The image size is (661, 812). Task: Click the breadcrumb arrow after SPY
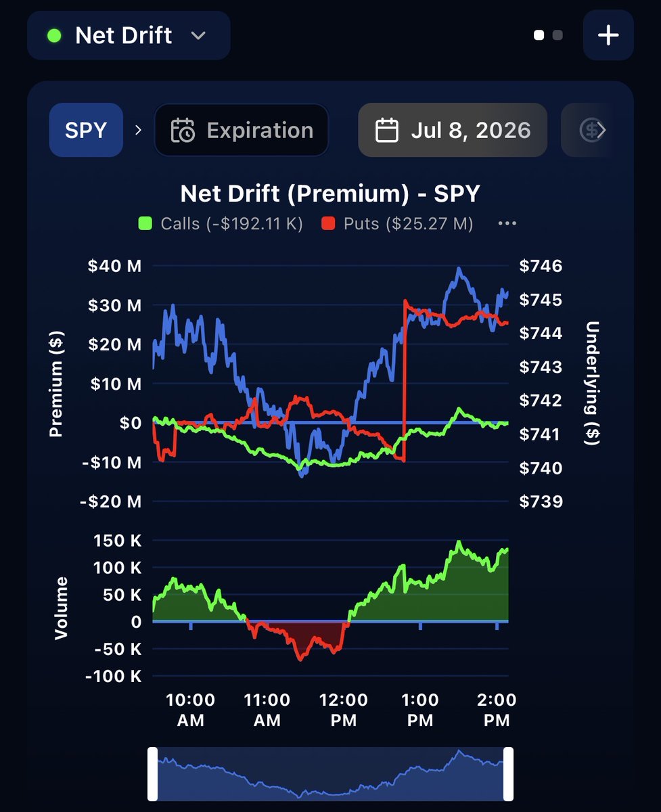tap(139, 130)
